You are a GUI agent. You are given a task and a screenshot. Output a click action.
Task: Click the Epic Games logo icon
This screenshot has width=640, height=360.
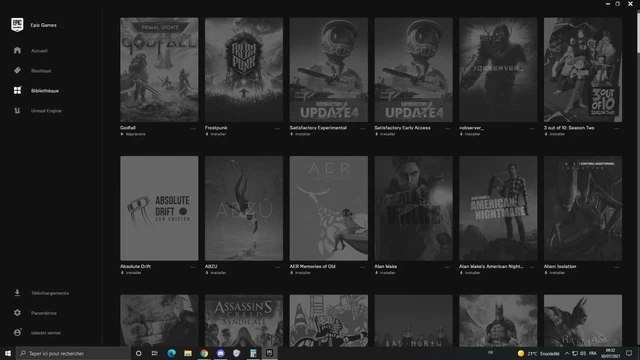click(x=17, y=25)
